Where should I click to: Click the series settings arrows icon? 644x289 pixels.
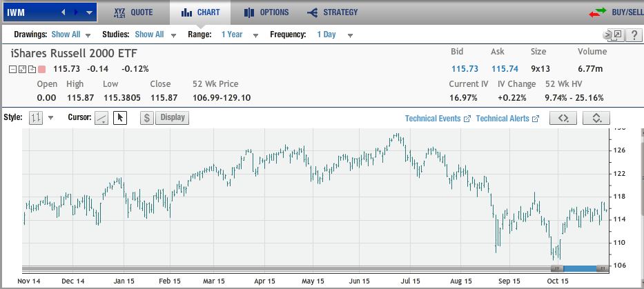(22, 70)
